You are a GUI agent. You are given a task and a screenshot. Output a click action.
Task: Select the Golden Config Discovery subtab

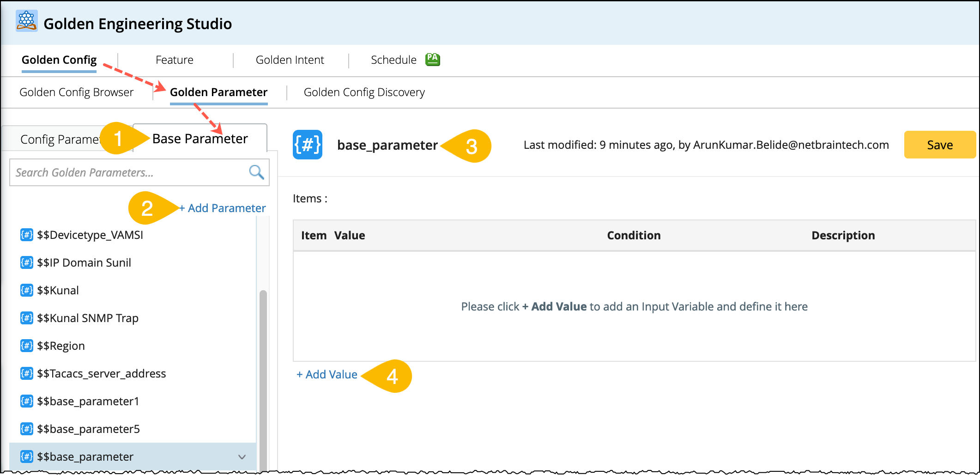click(364, 92)
